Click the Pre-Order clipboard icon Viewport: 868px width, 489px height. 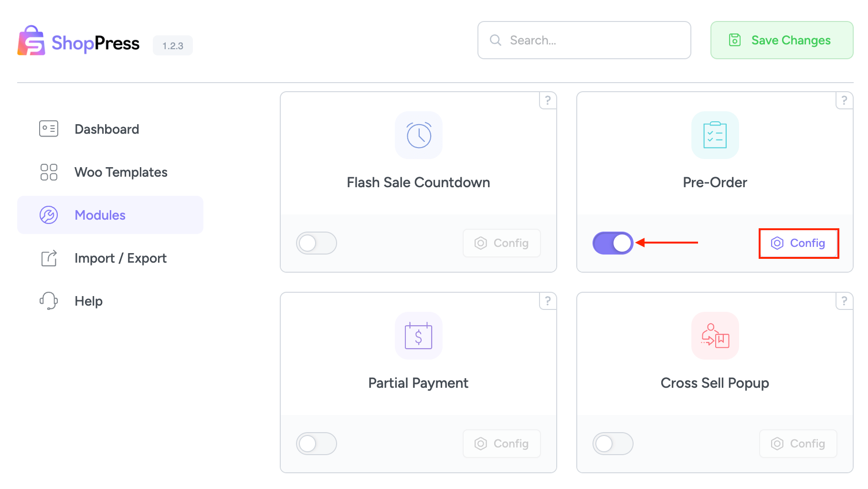click(714, 135)
